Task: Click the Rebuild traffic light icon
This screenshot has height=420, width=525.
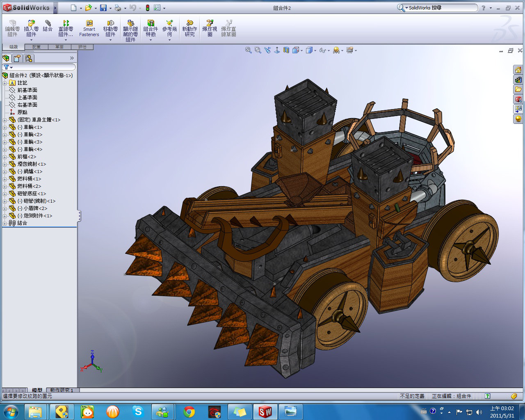Action: click(148, 8)
